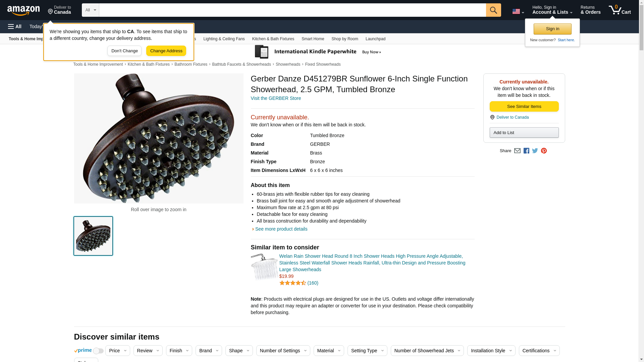644x362 pixels.
Task: Share via the email envelope icon
Action: click(x=517, y=151)
